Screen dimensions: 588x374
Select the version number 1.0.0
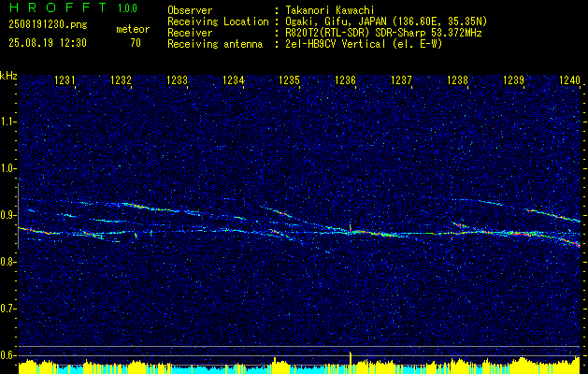click(x=127, y=8)
